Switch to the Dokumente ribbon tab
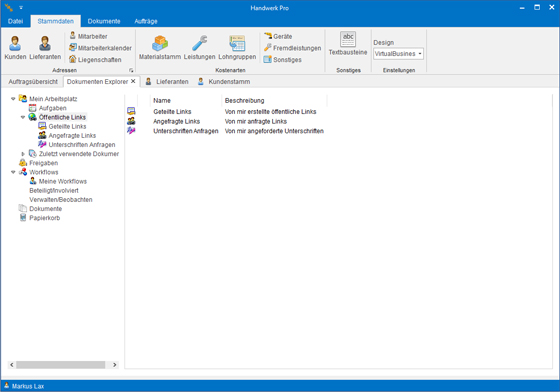 pyautogui.click(x=104, y=21)
